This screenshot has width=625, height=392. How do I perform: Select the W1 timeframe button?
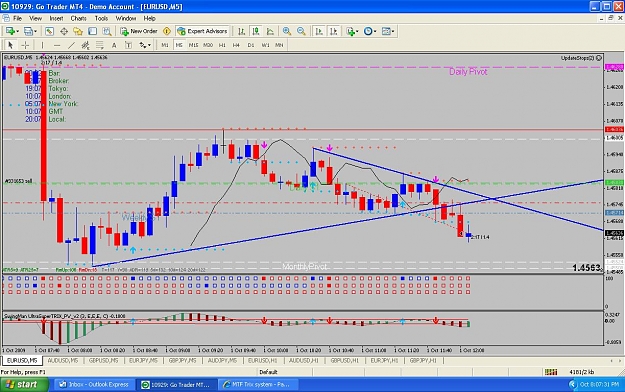point(265,45)
